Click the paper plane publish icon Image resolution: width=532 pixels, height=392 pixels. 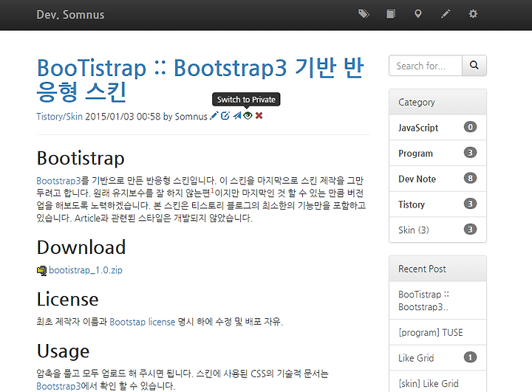(x=237, y=116)
